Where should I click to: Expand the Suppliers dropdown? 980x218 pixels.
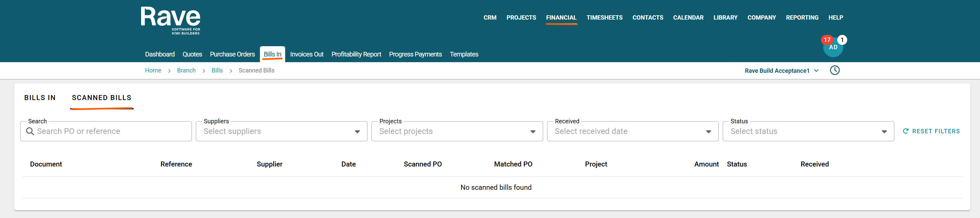pyautogui.click(x=282, y=131)
